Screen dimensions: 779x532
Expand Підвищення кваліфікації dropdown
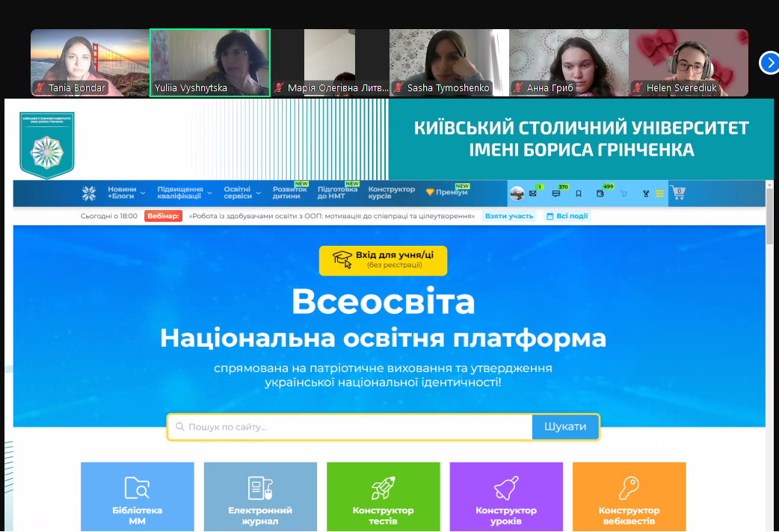(184, 193)
